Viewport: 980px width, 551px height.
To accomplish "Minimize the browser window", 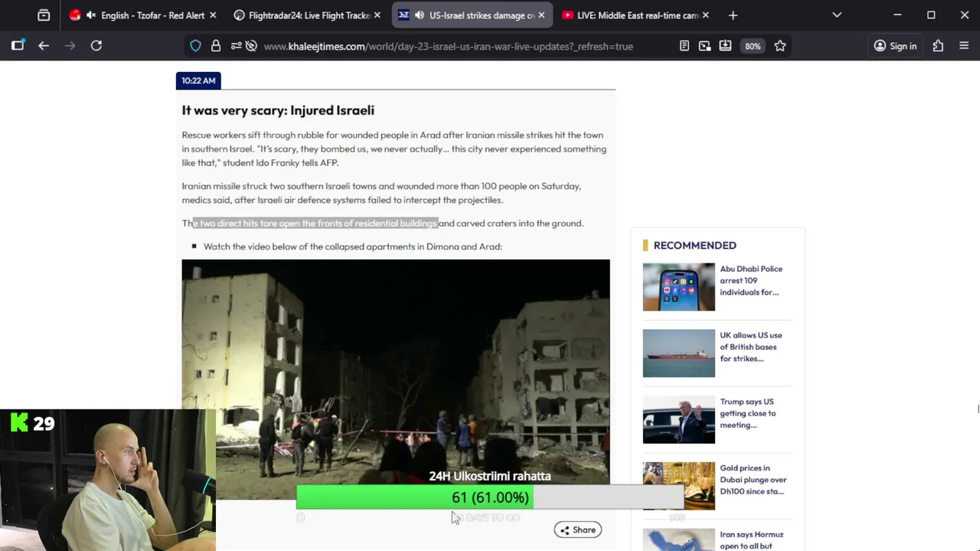I will tap(897, 15).
